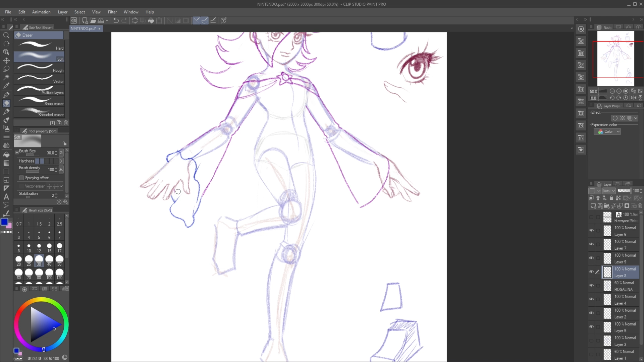Select Layer 2 thumbnail in Layer panel
644x362 pixels.
607,313
